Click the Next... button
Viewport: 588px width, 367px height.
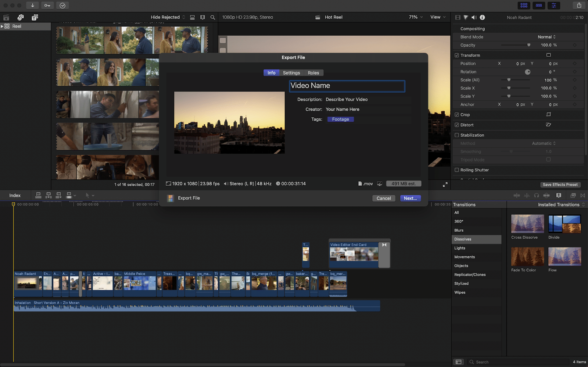click(410, 198)
